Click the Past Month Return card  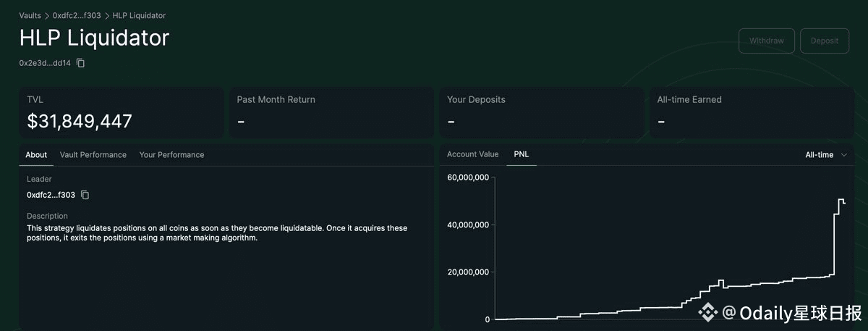[x=333, y=112]
